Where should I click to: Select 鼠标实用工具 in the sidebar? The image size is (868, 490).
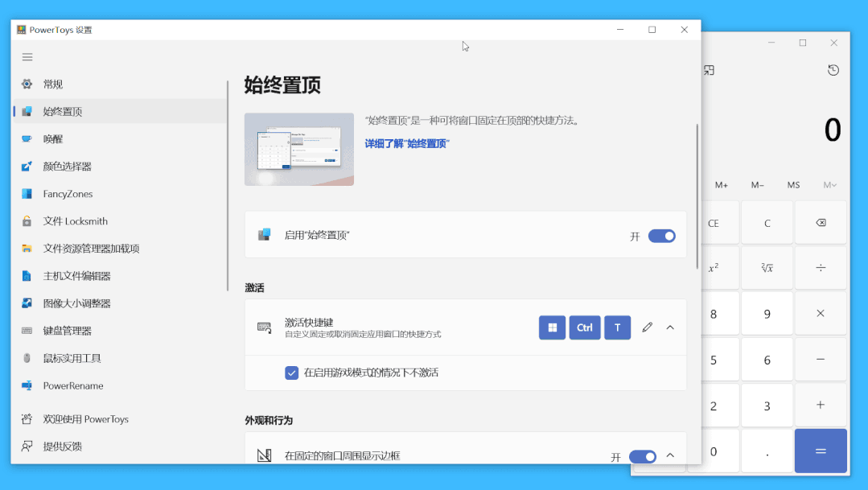tap(119, 358)
